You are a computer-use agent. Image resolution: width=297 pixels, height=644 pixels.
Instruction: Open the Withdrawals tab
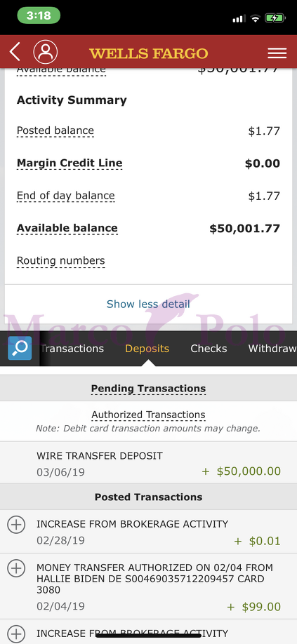point(272,348)
